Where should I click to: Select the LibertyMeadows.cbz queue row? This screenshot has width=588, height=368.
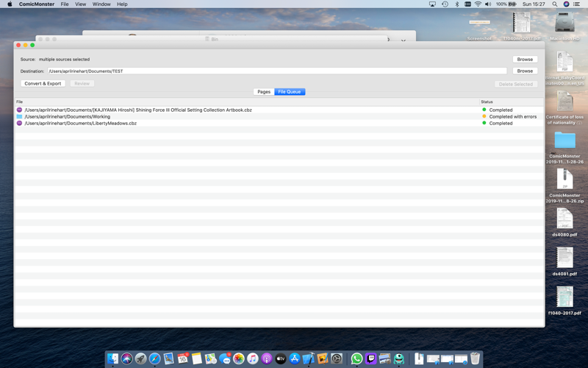pos(279,123)
